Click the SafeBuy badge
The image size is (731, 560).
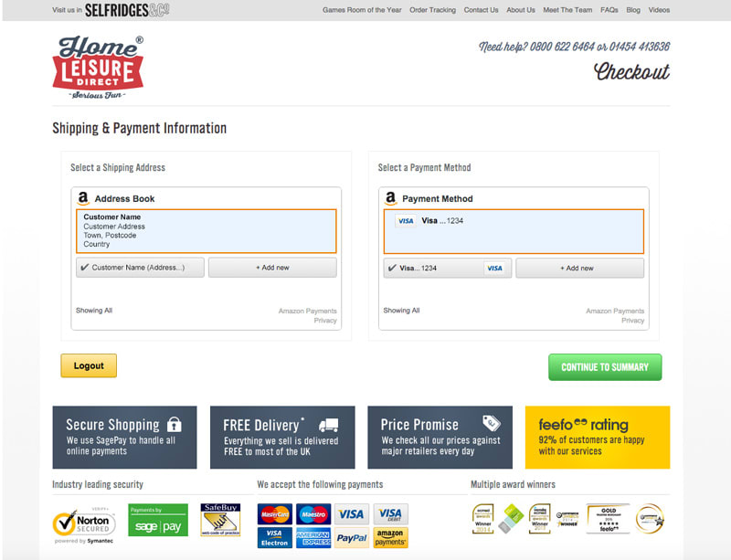(220, 520)
